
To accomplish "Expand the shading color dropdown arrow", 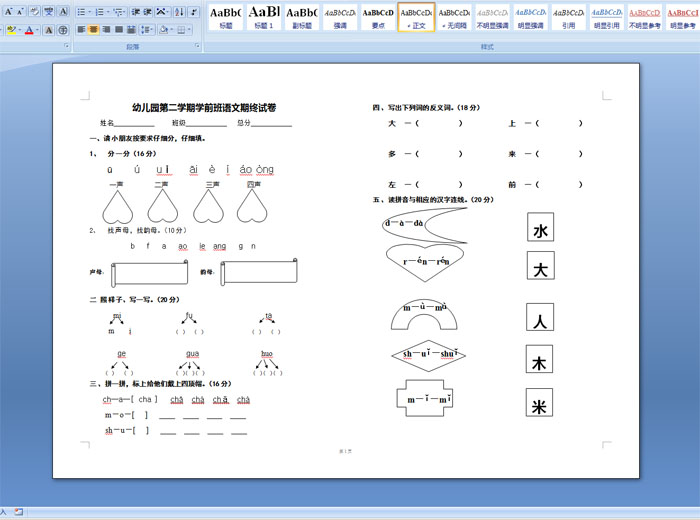I will click(171, 30).
